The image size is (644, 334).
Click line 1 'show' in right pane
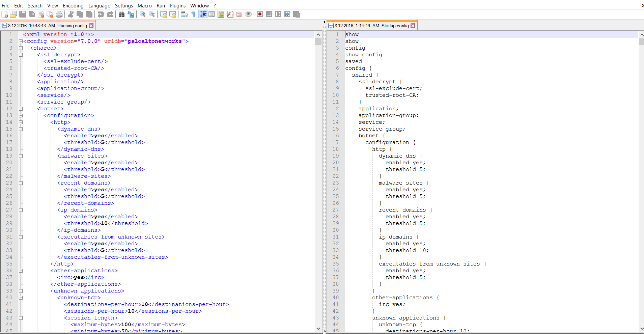352,34
